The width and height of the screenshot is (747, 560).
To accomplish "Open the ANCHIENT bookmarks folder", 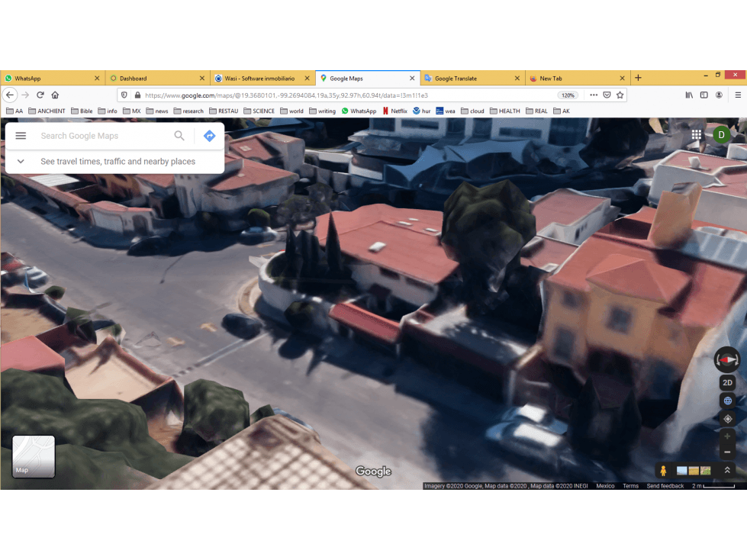I will click(47, 111).
